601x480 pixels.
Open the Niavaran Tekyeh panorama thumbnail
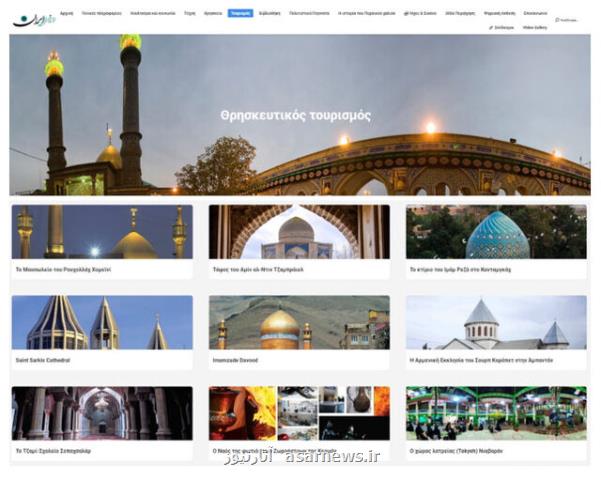point(496,413)
